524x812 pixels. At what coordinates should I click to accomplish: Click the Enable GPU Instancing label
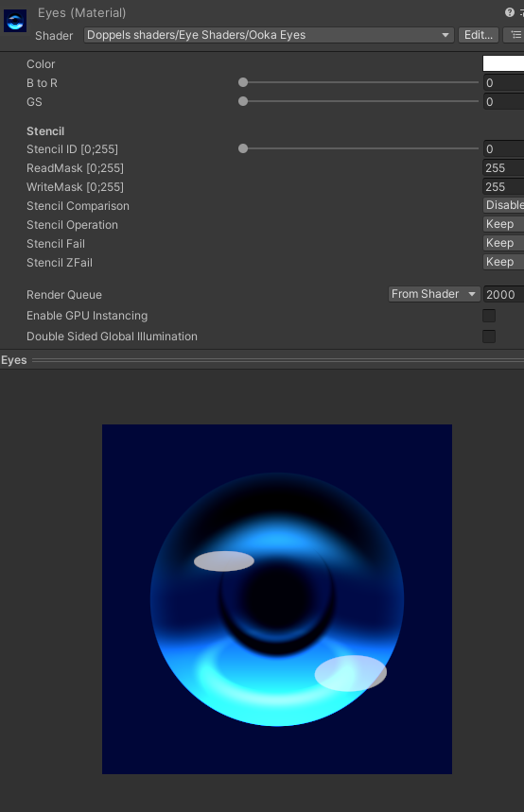coord(87,316)
